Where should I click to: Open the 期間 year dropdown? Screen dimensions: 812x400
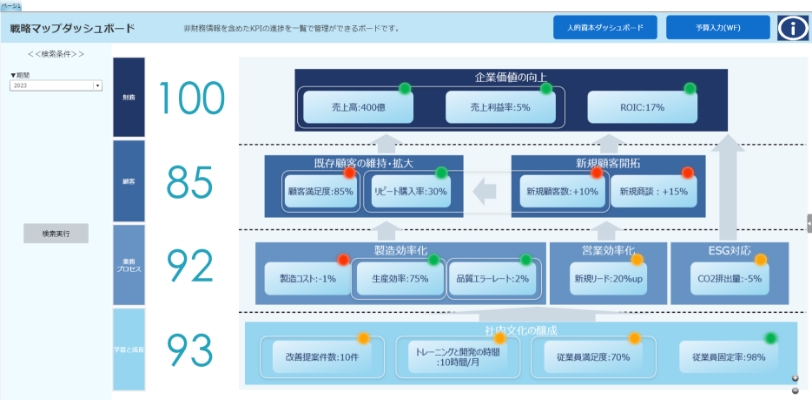pos(55,86)
